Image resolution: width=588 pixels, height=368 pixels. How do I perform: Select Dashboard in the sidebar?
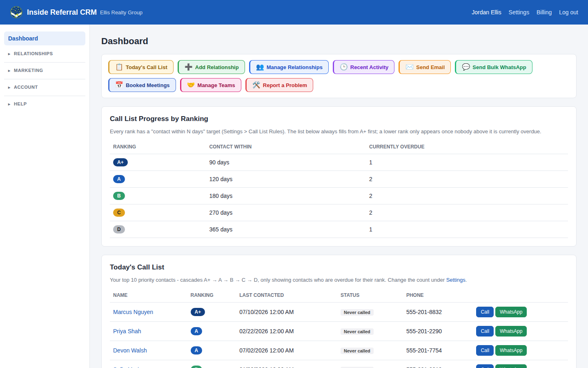(45, 38)
